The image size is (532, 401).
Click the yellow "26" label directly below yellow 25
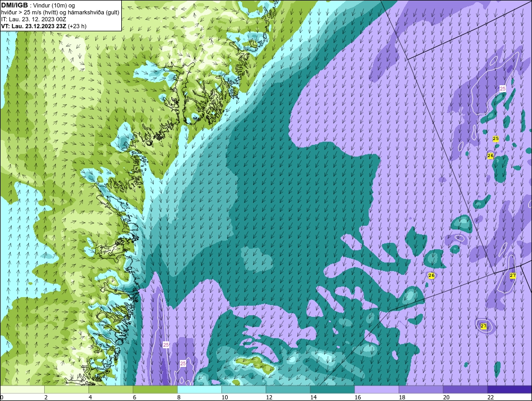[x=491, y=156]
